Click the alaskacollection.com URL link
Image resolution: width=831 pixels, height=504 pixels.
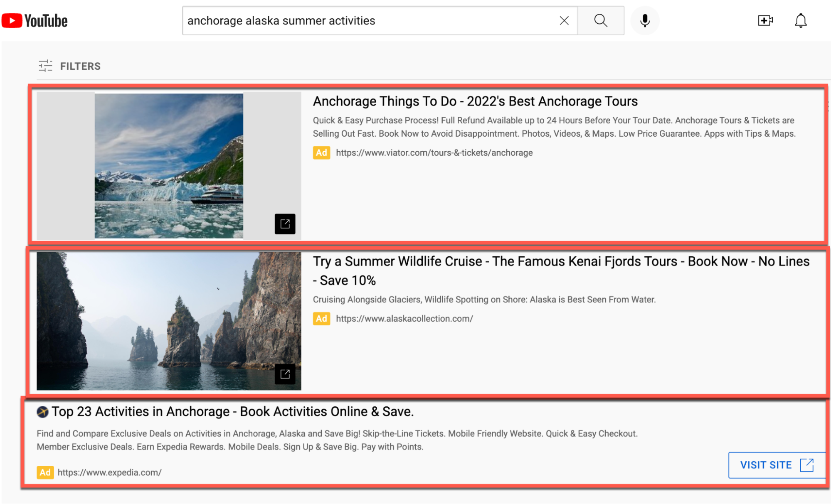404,319
